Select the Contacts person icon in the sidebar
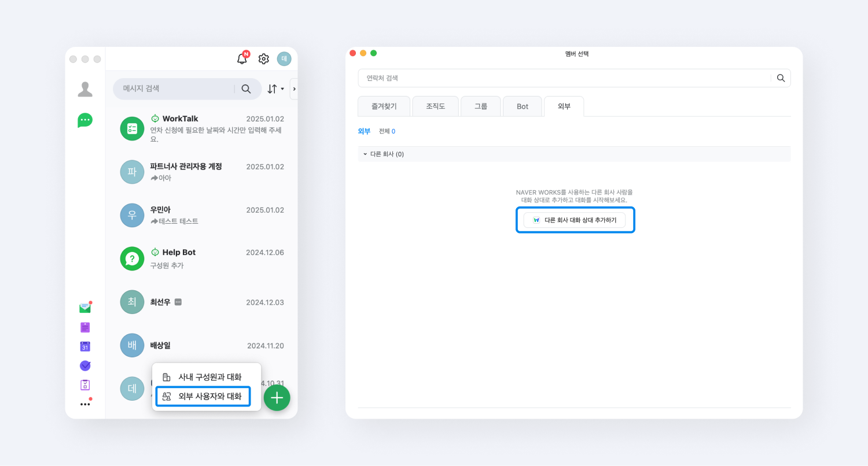The image size is (868, 466). 85,88
